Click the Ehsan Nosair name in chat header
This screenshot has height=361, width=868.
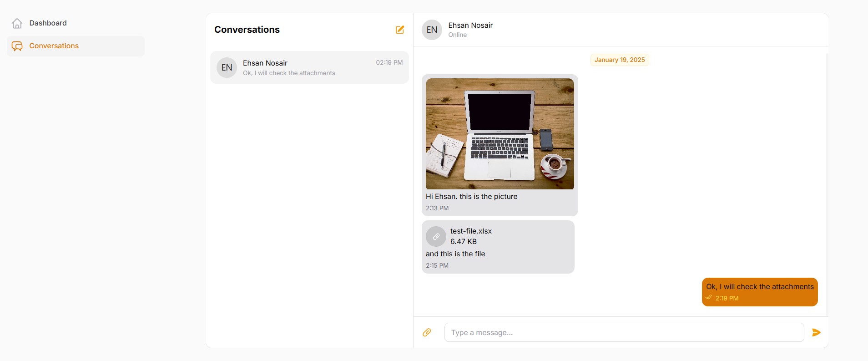click(x=470, y=25)
